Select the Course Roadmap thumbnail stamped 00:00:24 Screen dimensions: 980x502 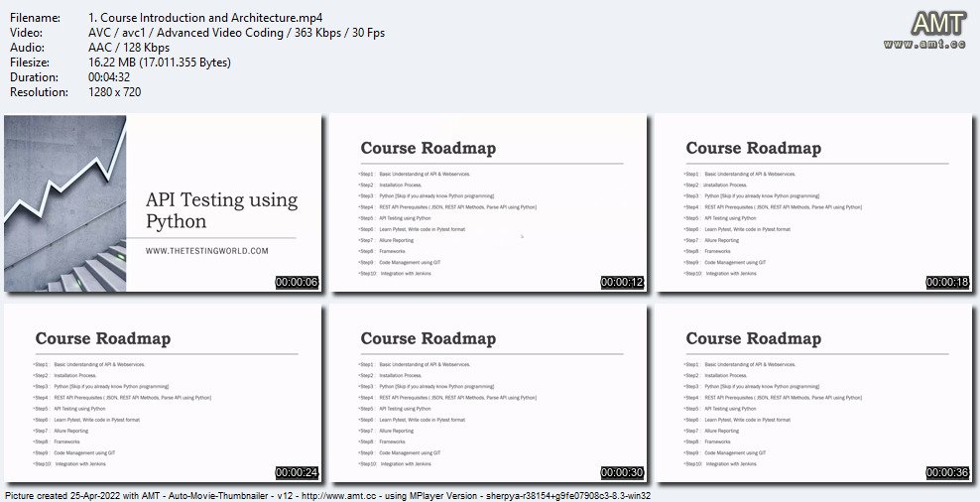(163, 394)
